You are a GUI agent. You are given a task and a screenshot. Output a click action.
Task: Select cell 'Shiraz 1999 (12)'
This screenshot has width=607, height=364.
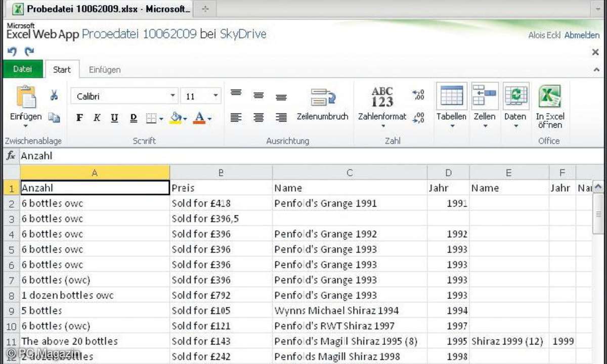[509, 341]
